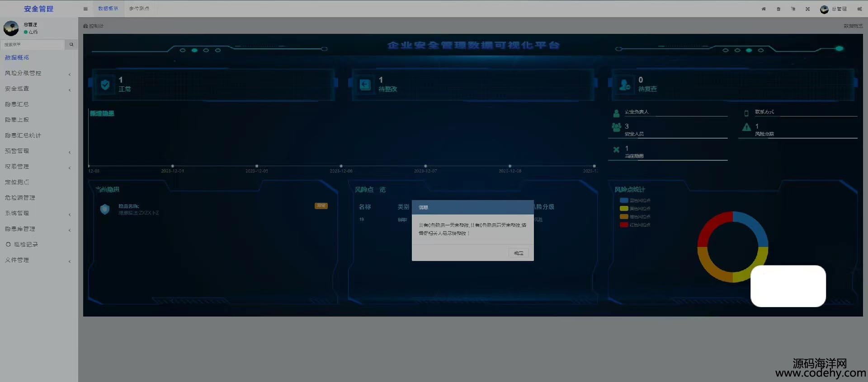
Task: Click the 2023-12-07 point on the chart
Action: point(425,166)
